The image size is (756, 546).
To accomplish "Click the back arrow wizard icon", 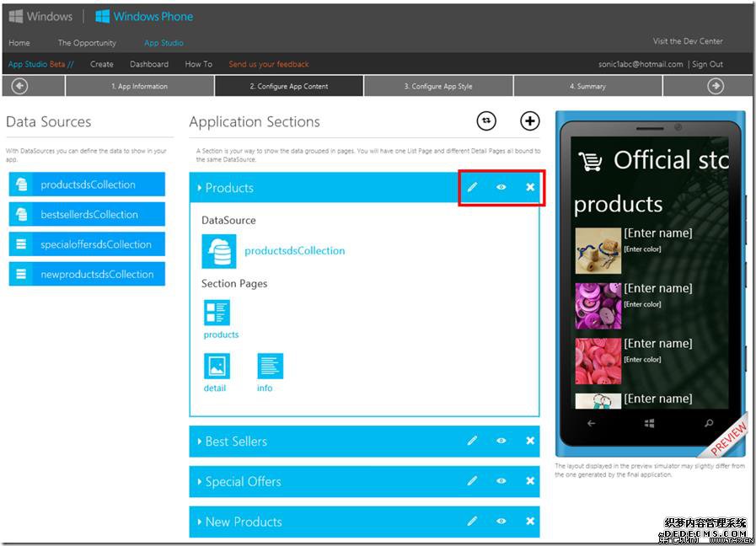I will pyautogui.click(x=19, y=86).
